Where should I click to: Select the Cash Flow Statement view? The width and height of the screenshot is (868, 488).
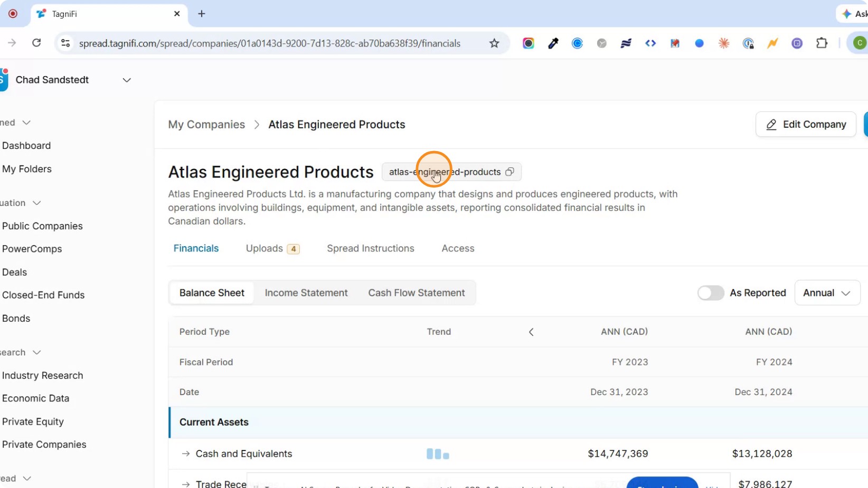(x=417, y=293)
